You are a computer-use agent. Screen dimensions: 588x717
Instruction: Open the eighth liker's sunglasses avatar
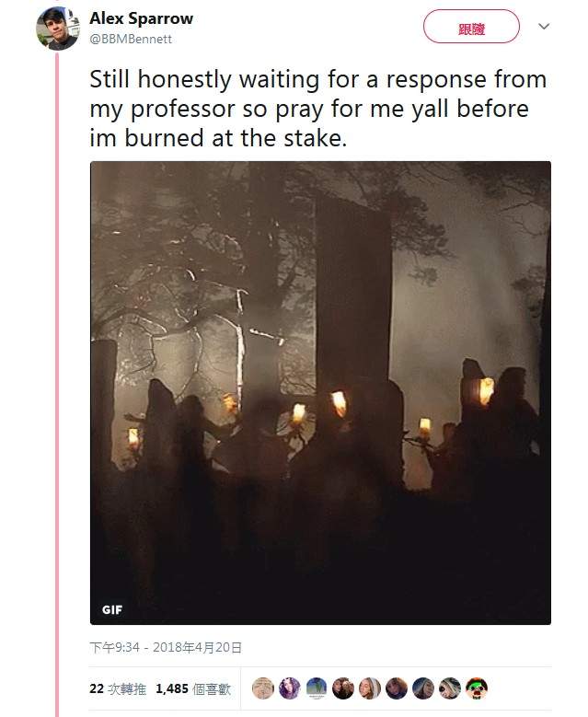[x=450, y=688]
